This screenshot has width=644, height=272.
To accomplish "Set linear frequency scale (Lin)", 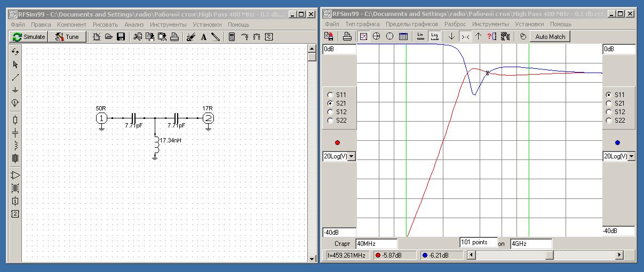I will pos(420,36).
